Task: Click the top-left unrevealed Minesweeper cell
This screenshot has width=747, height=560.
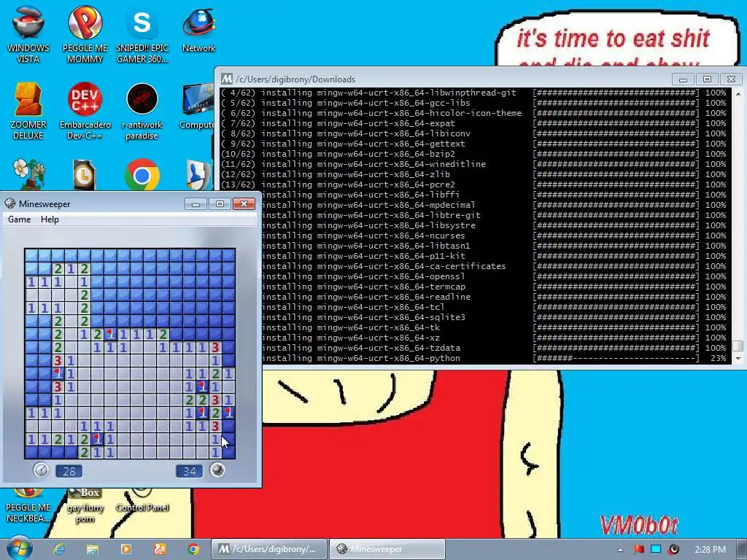Action: [x=31, y=255]
